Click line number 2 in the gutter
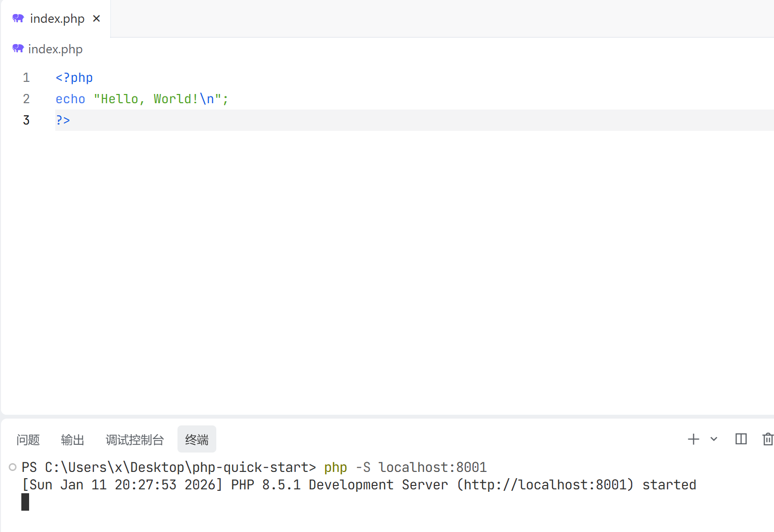Viewport: 774px width, 532px height. click(26, 99)
